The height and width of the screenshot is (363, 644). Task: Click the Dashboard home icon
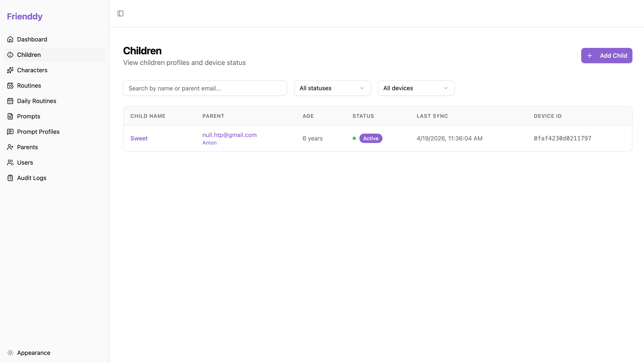point(10,39)
